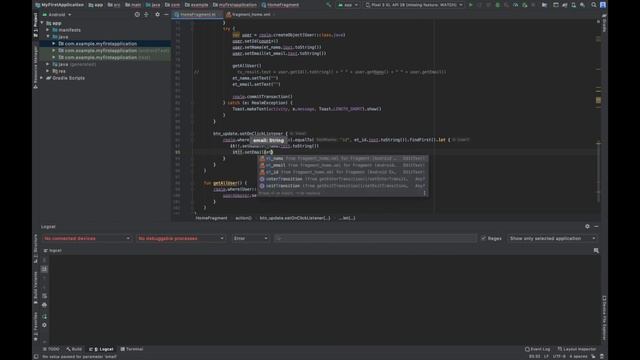The height and width of the screenshot is (360, 640).
Task: Click the Make Project hammer icon
Action: click(329, 5)
